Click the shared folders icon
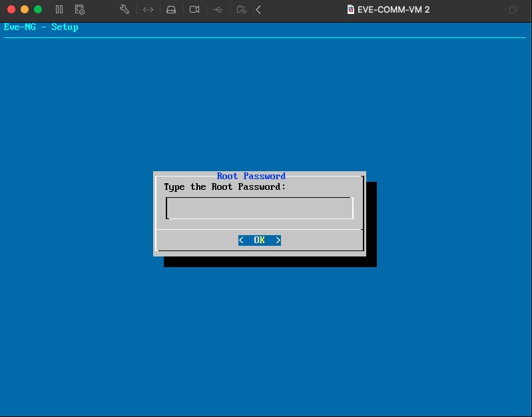 (242, 9)
